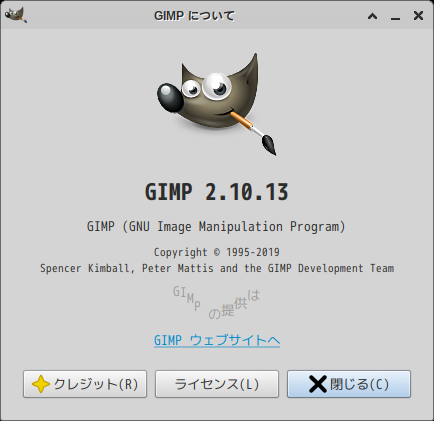434x421 pixels.
Task: Click the GIMP Wilber icon in title bar
Action: [x=16, y=15]
